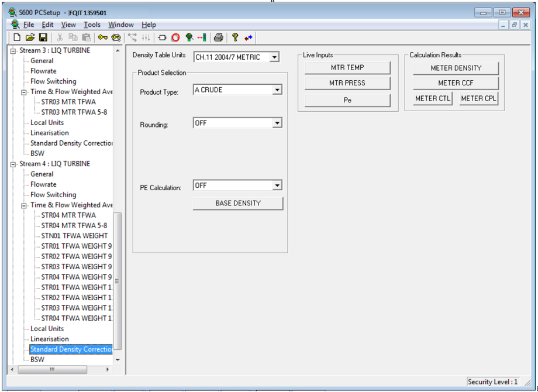538x392 pixels.
Task: Click the crossed-out key icon
Action: click(116, 37)
